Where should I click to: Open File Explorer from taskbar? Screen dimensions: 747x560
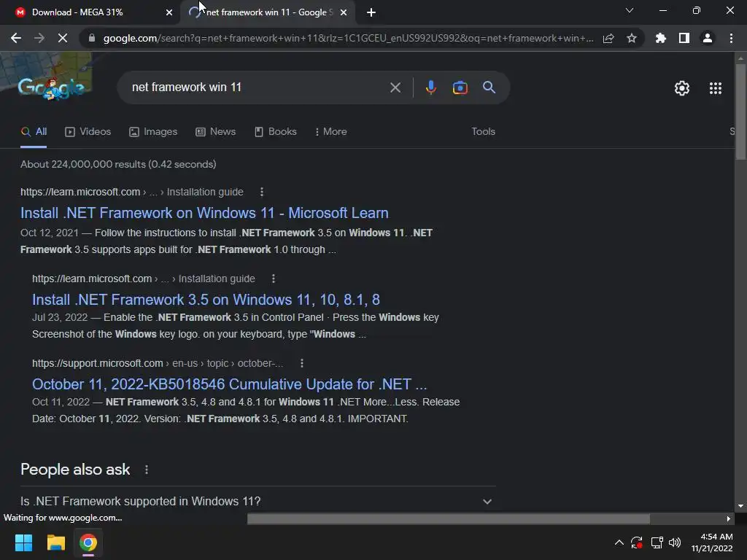pos(55,542)
